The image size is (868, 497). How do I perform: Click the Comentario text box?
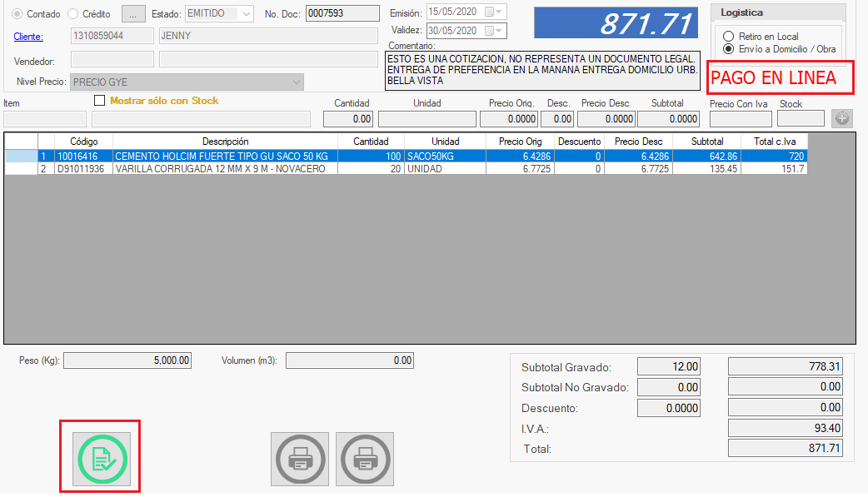pyautogui.click(x=541, y=70)
